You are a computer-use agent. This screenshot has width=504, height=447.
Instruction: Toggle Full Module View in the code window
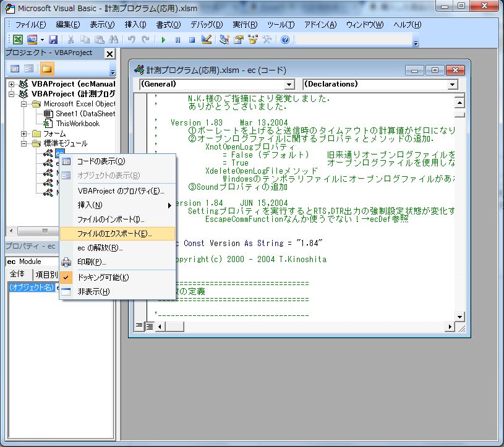pos(150,326)
